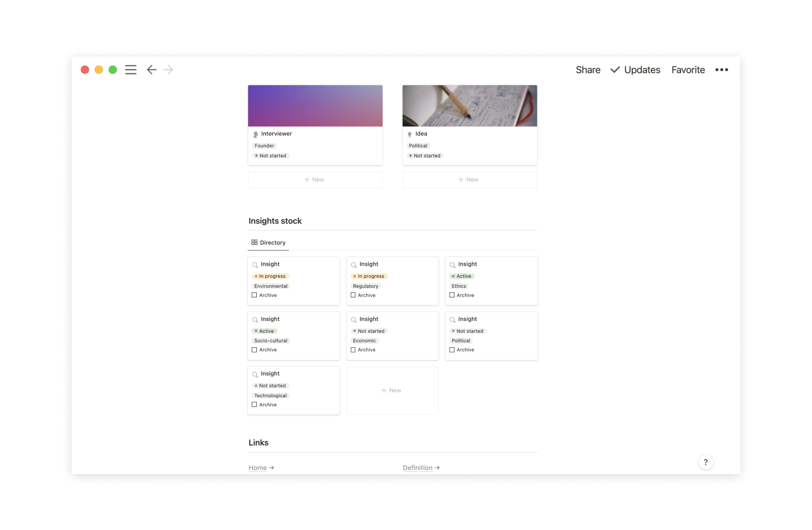This screenshot has width=812, height=530.
Task: Click the Updates checkmark icon
Action: 615,70
